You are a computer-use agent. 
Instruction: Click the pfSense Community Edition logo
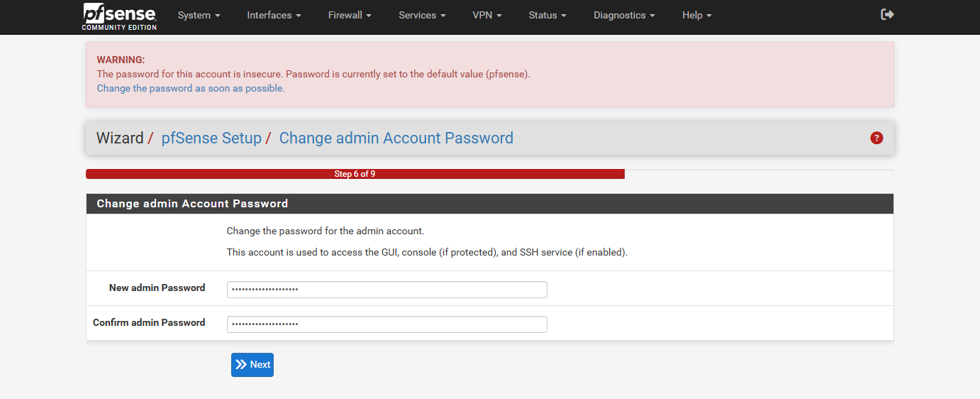pos(120,16)
